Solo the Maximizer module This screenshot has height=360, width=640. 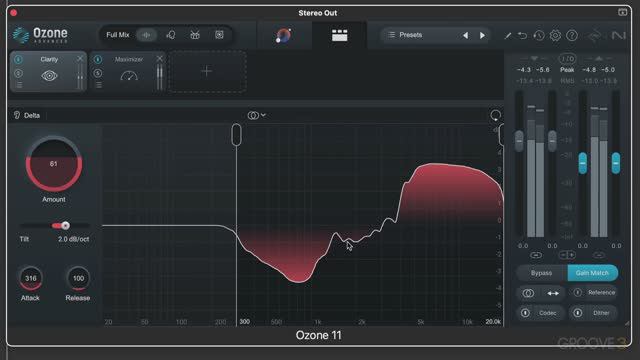click(x=98, y=73)
